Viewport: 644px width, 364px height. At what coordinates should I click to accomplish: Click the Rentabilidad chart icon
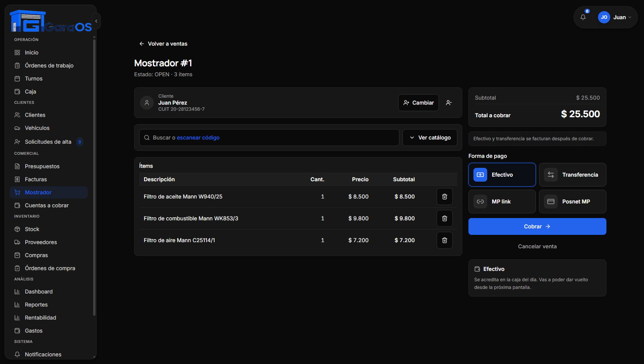pos(17,318)
